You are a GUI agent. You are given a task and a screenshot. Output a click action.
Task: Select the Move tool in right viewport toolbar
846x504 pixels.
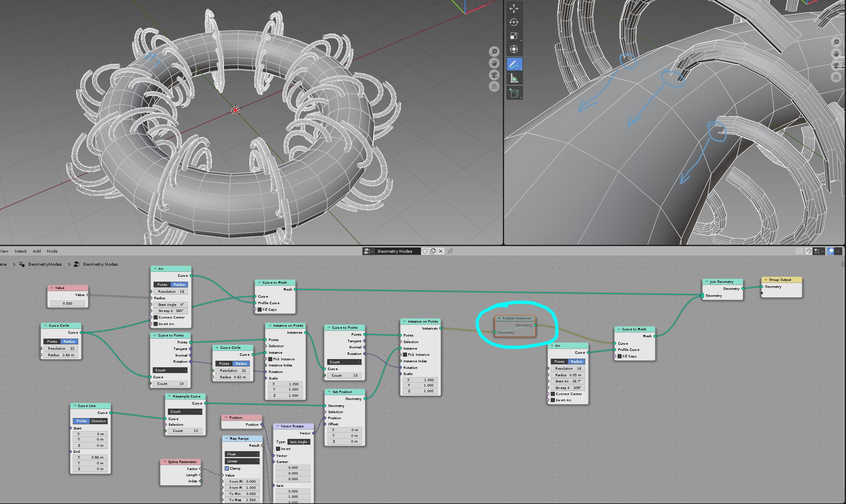513,8
